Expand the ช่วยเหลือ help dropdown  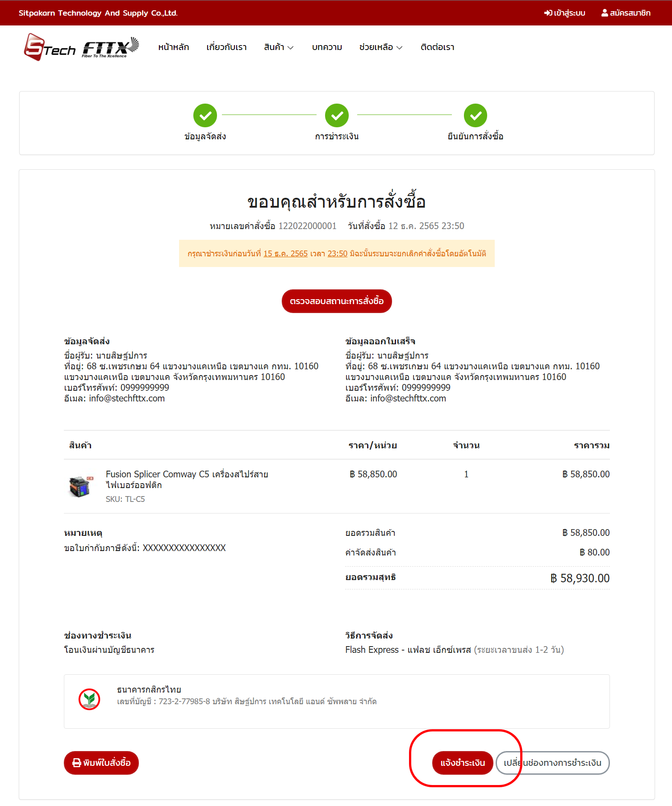(380, 47)
